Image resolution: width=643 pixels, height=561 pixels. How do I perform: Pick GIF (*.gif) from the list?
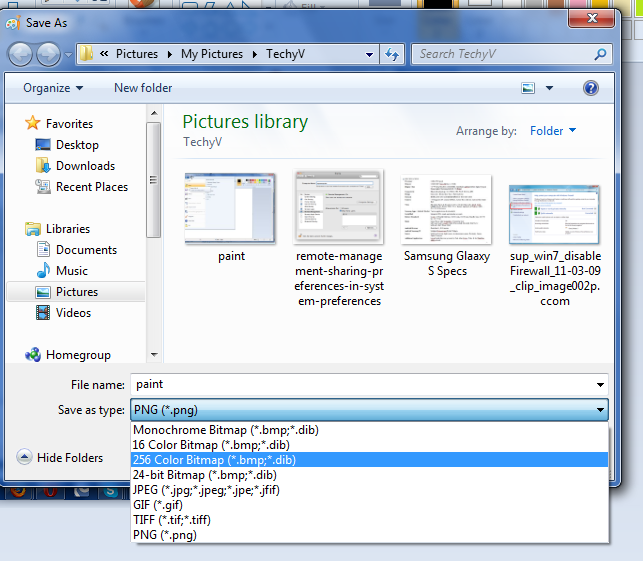click(158, 505)
